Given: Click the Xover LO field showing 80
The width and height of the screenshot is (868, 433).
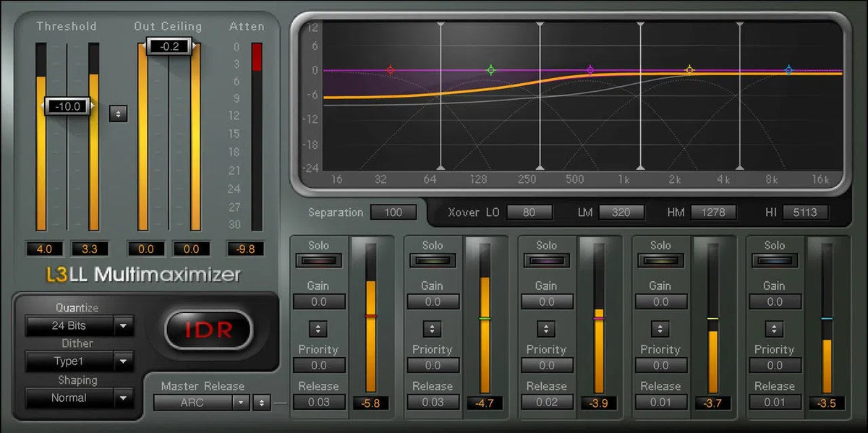Looking at the screenshot, I should (x=529, y=213).
